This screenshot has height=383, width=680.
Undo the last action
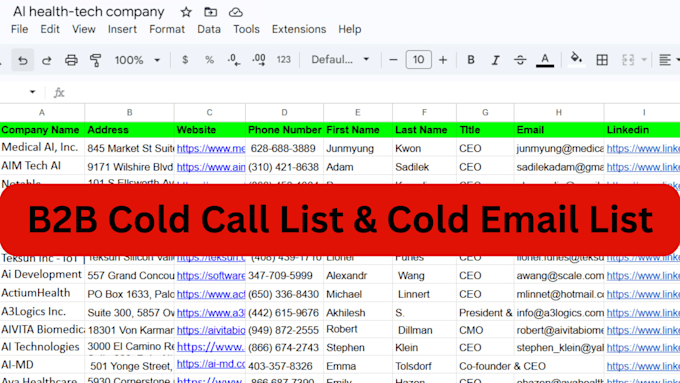23,60
